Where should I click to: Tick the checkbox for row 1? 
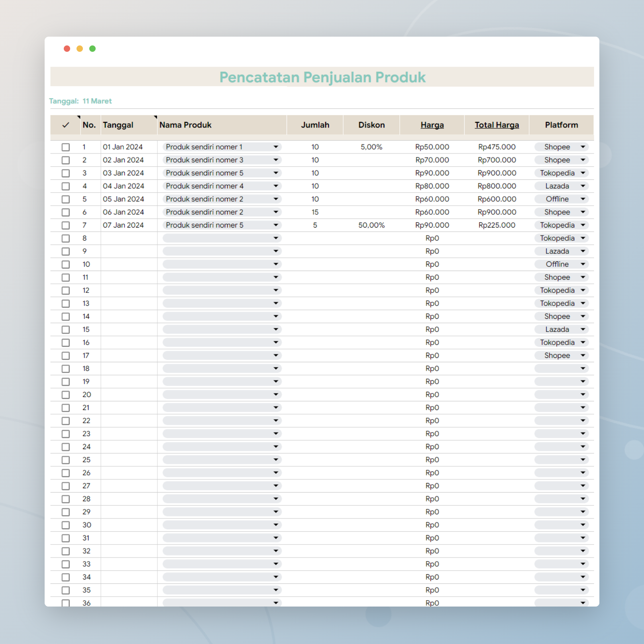(66, 147)
